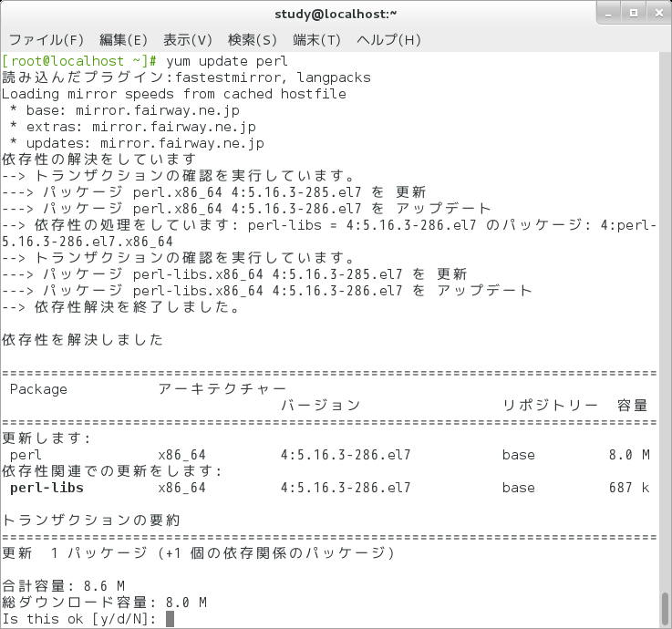Image resolution: width=672 pixels, height=629 pixels.
Task: Click the vertical scrollbar thumb
Action: [665, 607]
